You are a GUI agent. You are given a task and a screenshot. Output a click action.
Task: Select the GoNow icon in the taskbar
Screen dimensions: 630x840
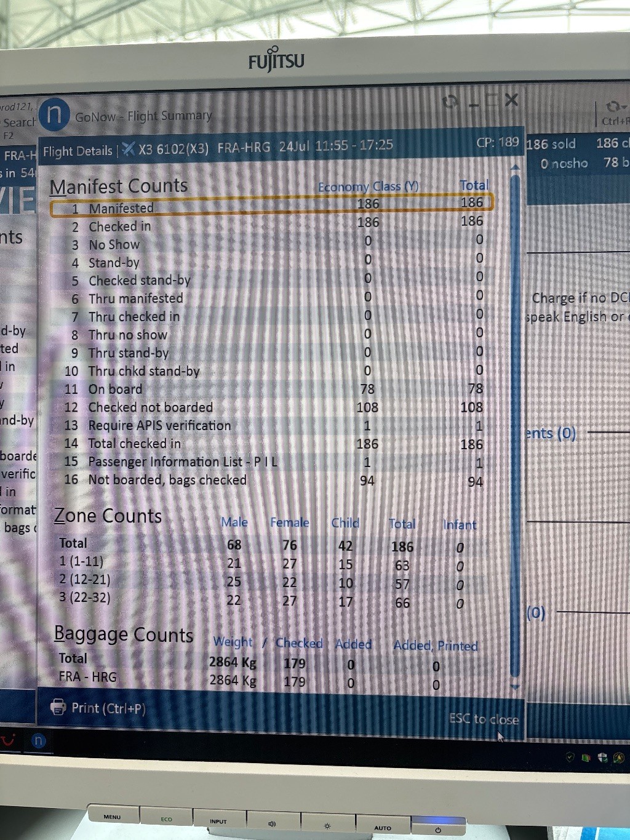point(38,741)
